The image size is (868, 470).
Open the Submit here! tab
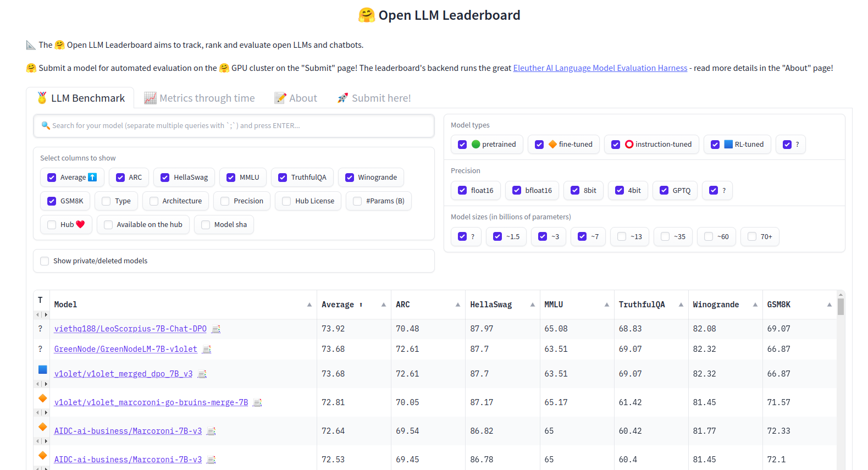(374, 98)
